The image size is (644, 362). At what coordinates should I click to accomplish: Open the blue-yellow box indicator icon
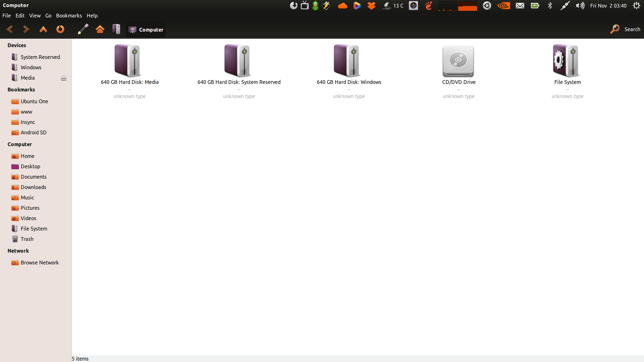(x=357, y=6)
